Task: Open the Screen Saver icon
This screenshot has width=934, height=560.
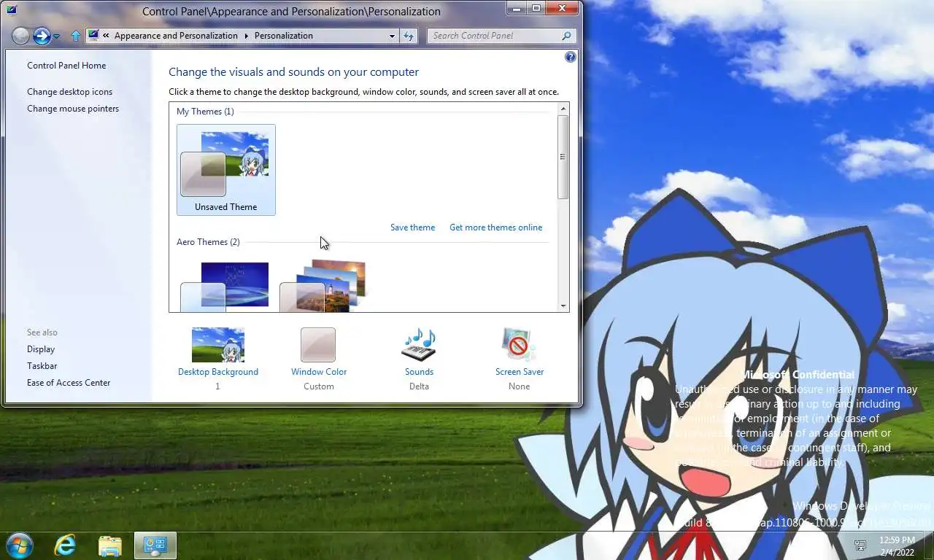Action: pos(519,345)
